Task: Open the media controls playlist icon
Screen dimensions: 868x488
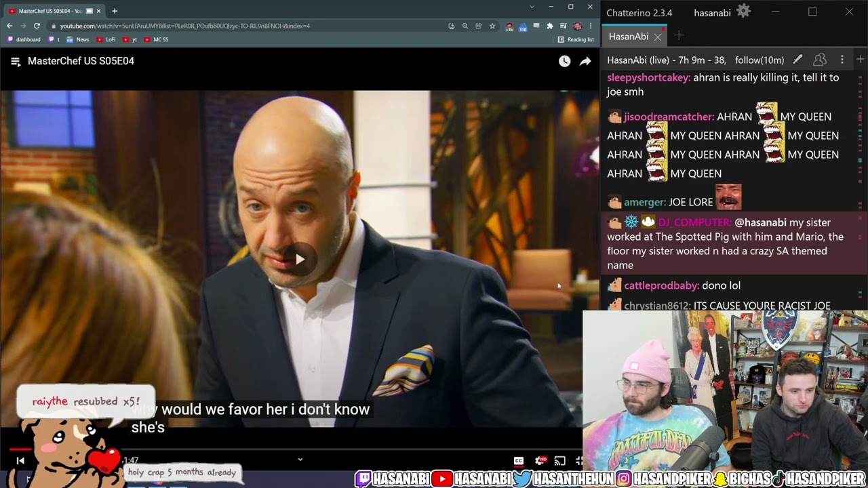Action: pos(564,26)
